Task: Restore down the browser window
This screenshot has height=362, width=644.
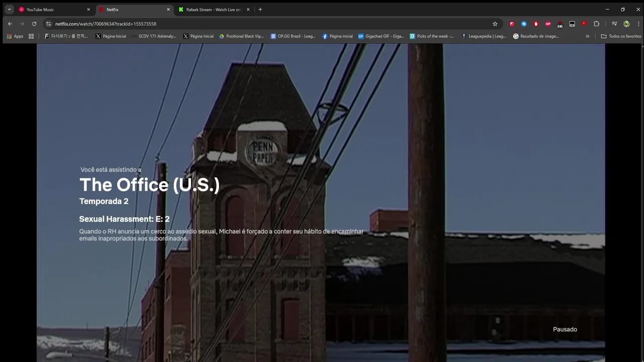Action: [622, 10]
